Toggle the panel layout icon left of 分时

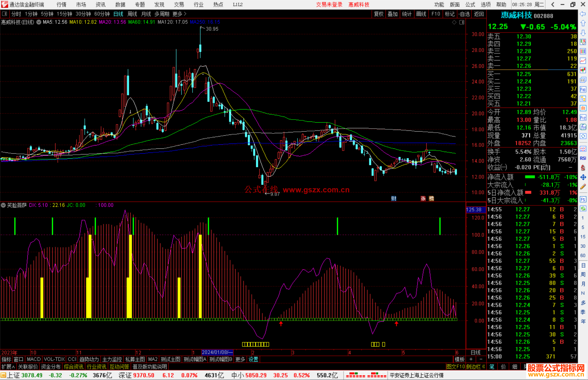pos(5,14)
